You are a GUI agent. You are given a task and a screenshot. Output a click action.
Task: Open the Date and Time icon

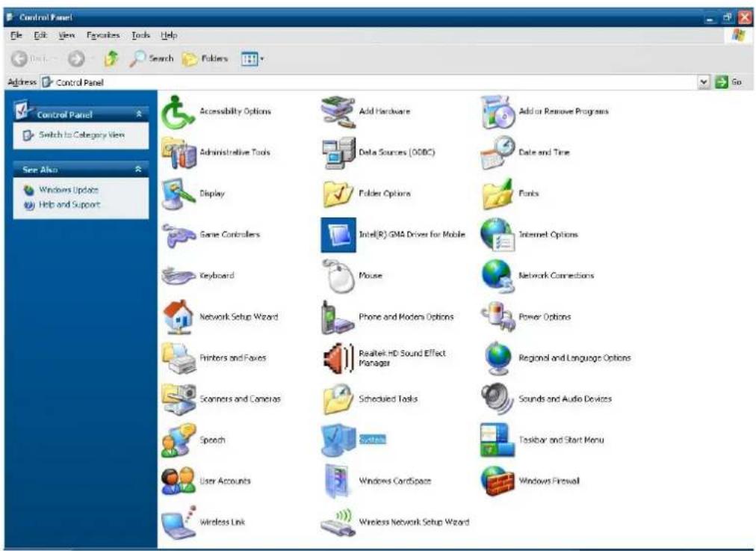498,153
